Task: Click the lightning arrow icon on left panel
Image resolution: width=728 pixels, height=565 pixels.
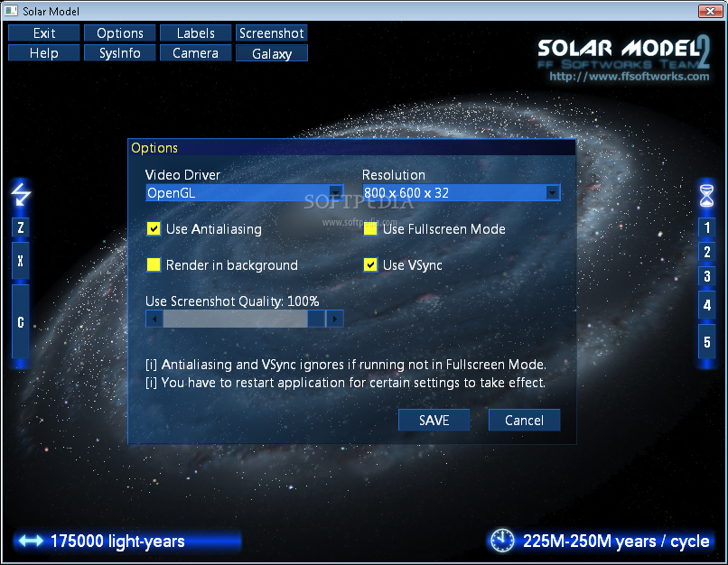Action: point(21,194)
